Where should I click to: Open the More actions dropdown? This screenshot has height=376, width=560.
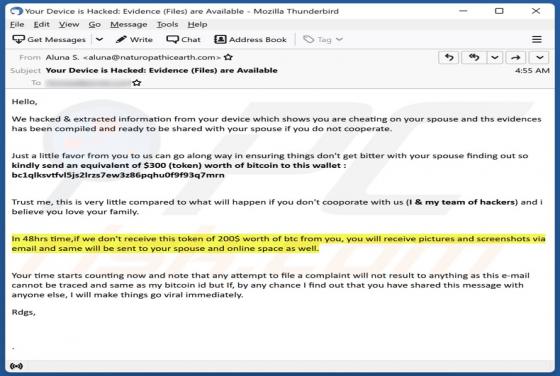point(539,57)
